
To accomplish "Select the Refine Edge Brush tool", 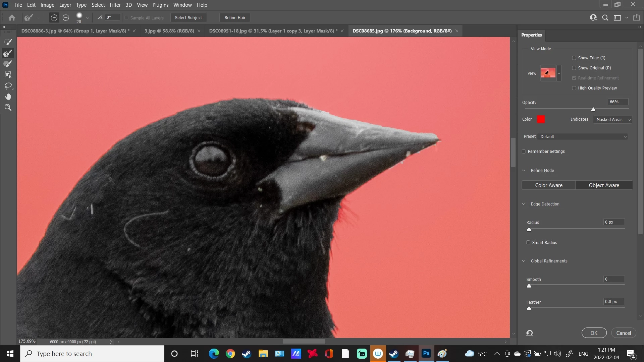I will tap(8, 53).
